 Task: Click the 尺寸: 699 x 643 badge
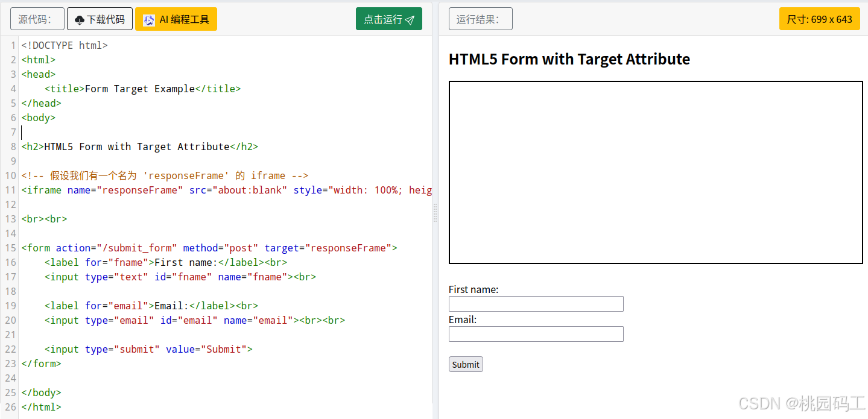820,19
